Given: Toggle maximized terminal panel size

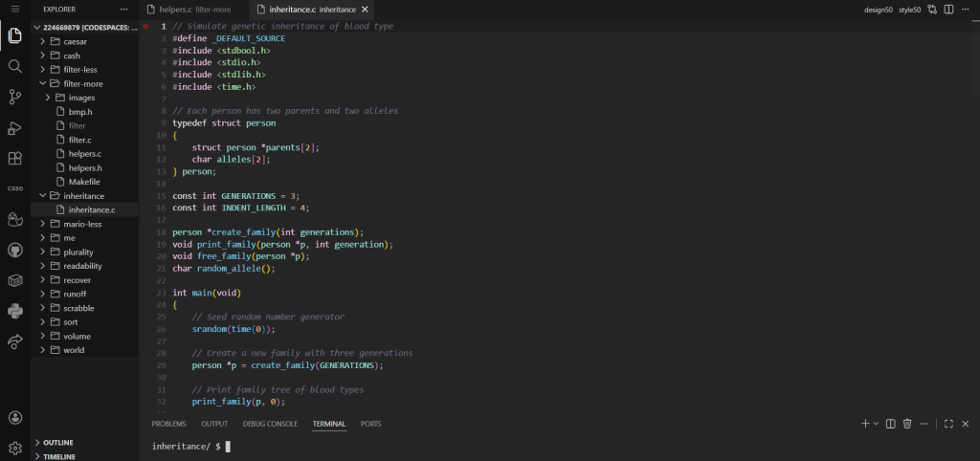Looking at the screenshot, I should [x=948, y=423].
